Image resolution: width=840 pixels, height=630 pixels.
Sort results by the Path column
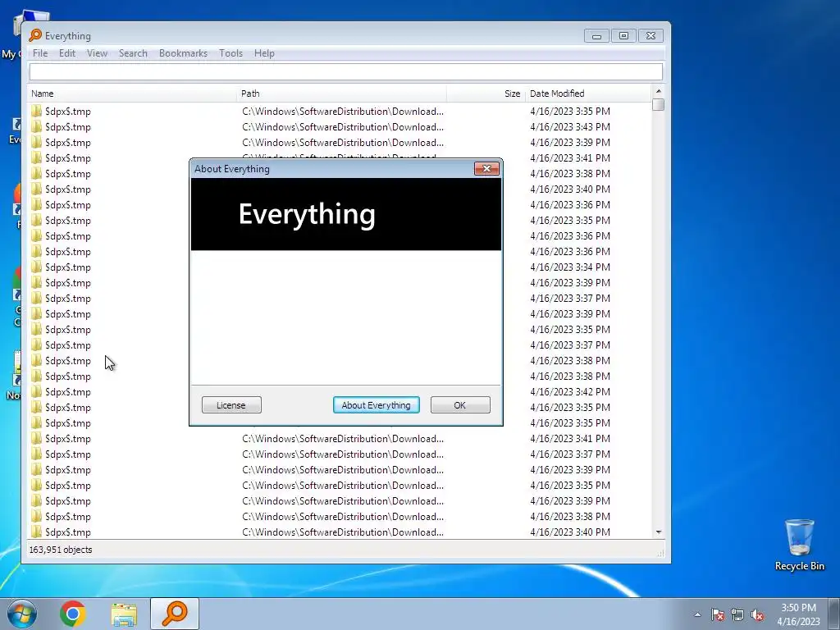point(341,94)
